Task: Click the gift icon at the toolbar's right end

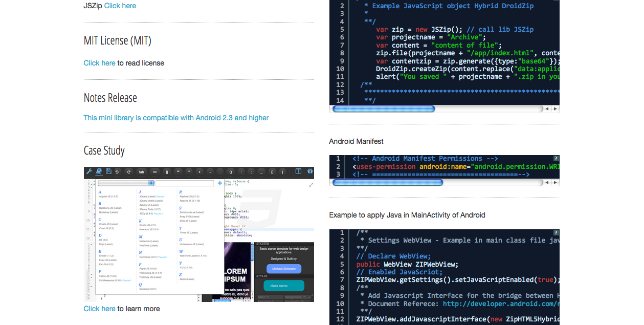Action: pos(309,171)
